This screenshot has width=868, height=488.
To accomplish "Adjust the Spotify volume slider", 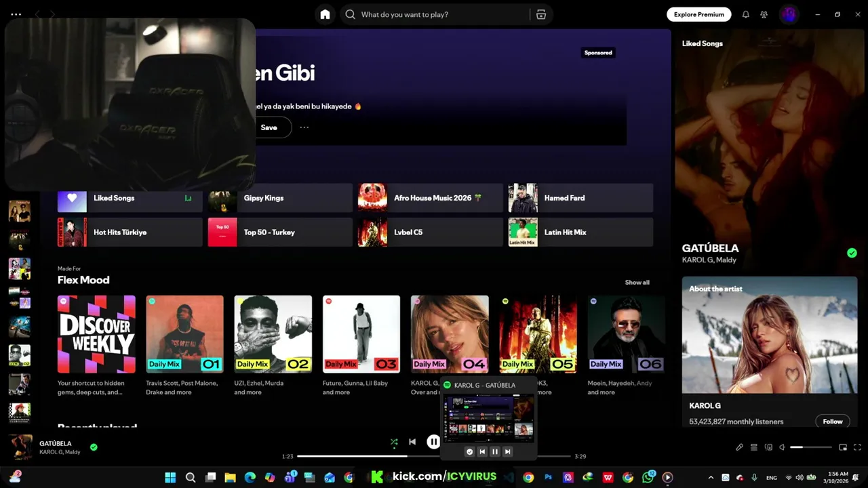I will (811, 447).
